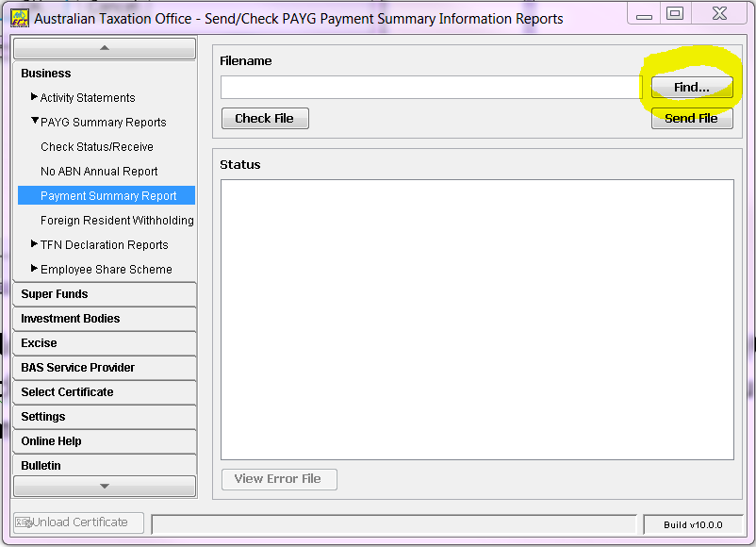
Task: Click the ATO application icon in title bar
Action: coord(20,18)
